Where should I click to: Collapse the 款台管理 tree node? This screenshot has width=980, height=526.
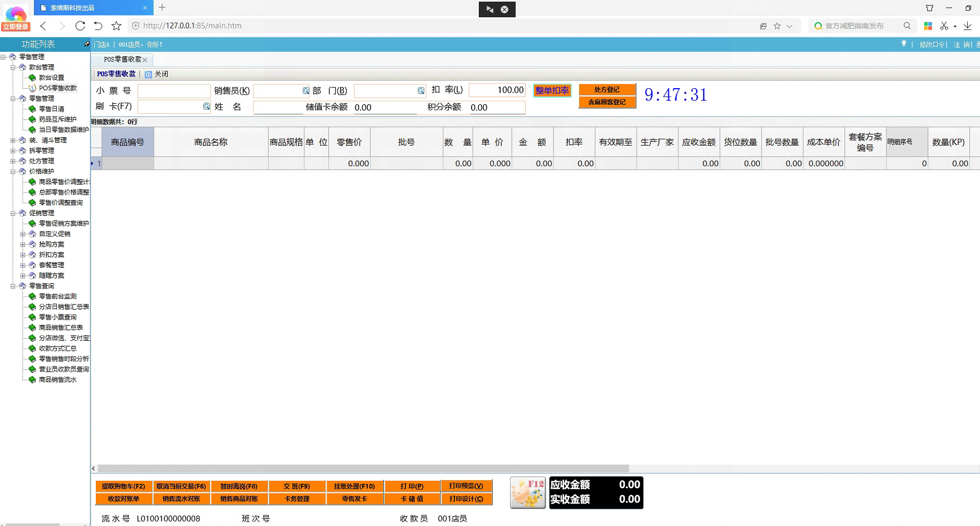coord(13,67)
